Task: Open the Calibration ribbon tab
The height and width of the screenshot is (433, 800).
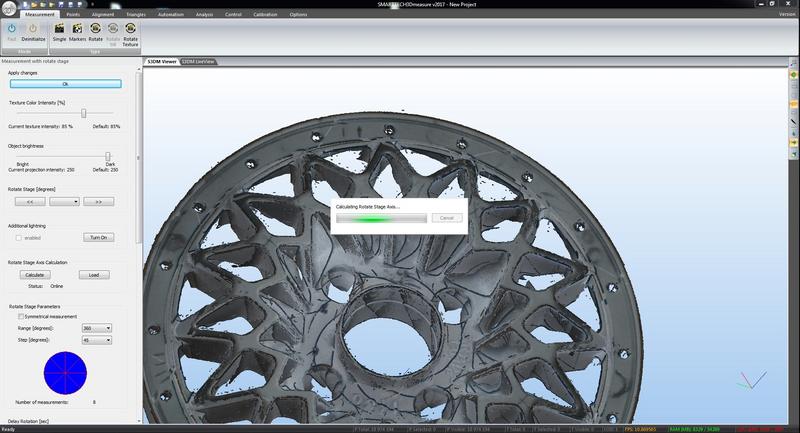Action: (265, 14)
